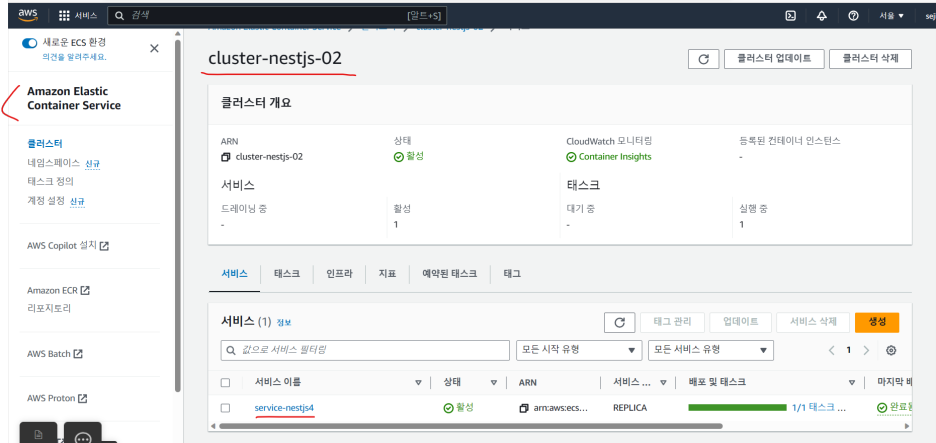Click the 서비스 삭제 button
936x443 pixels.
point(813,322)
